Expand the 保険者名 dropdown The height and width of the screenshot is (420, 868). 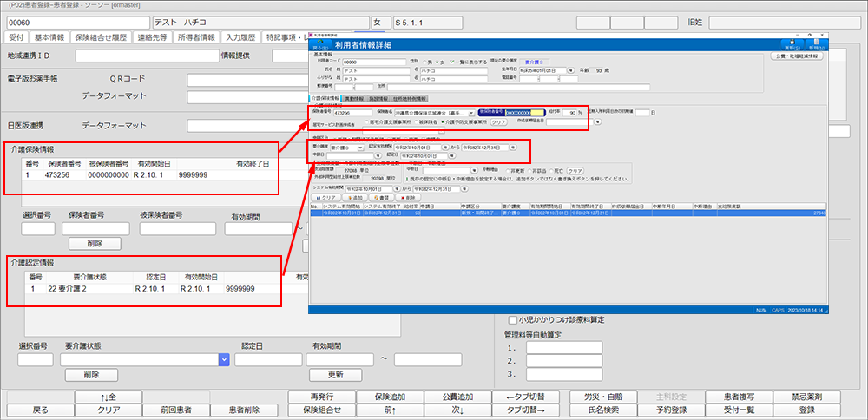470,113
